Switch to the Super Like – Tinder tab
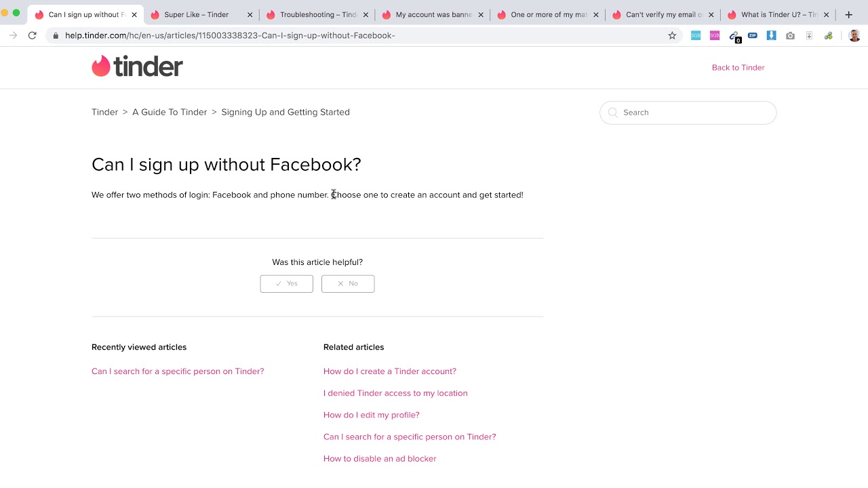 point(196,14)
